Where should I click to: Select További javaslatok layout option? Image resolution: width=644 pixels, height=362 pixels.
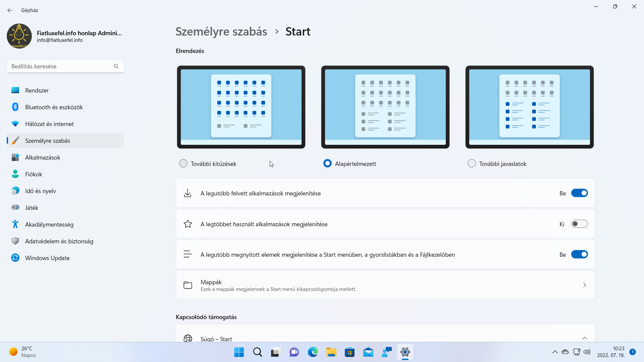(x=472, y=164)
